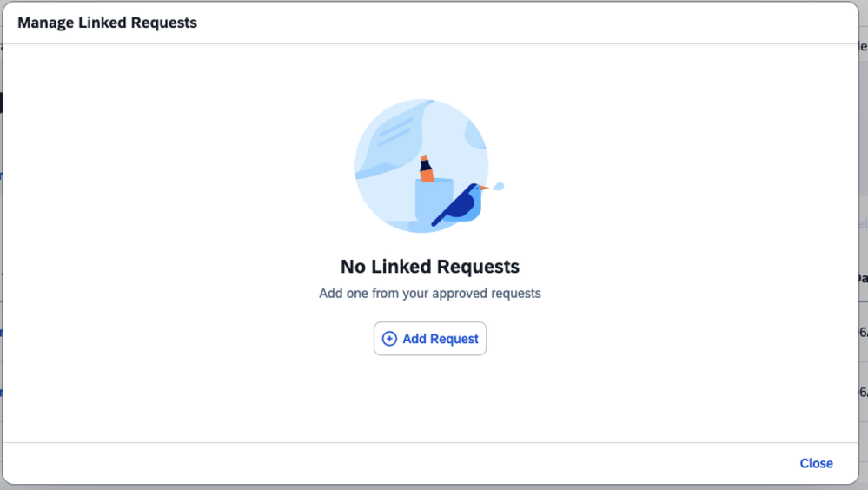Click the Add Request button
Image resolution: width=868 pixels, height=490 pixels.
(430, 339)
